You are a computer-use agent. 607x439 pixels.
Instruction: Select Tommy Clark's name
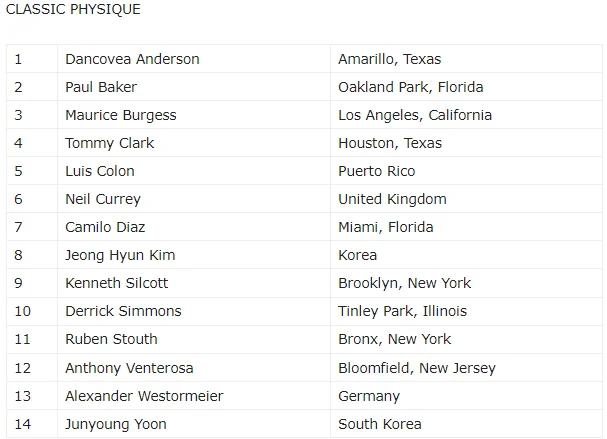109,143
